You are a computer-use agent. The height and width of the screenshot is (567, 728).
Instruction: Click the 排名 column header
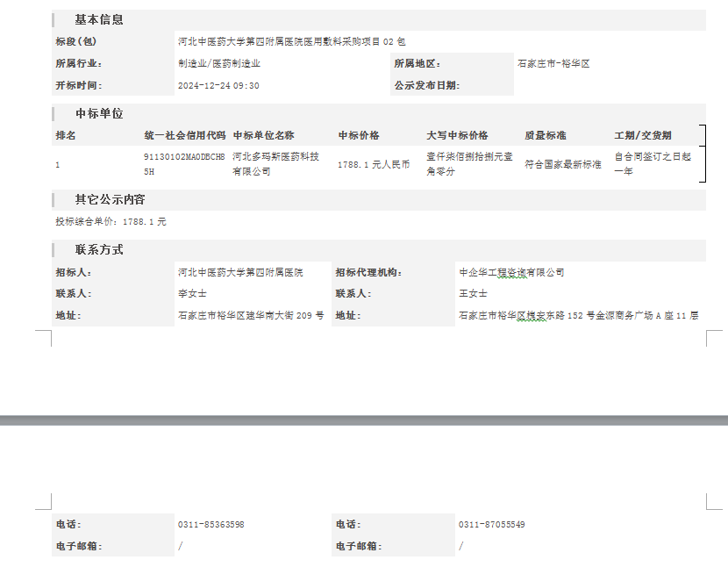point(66,135)
